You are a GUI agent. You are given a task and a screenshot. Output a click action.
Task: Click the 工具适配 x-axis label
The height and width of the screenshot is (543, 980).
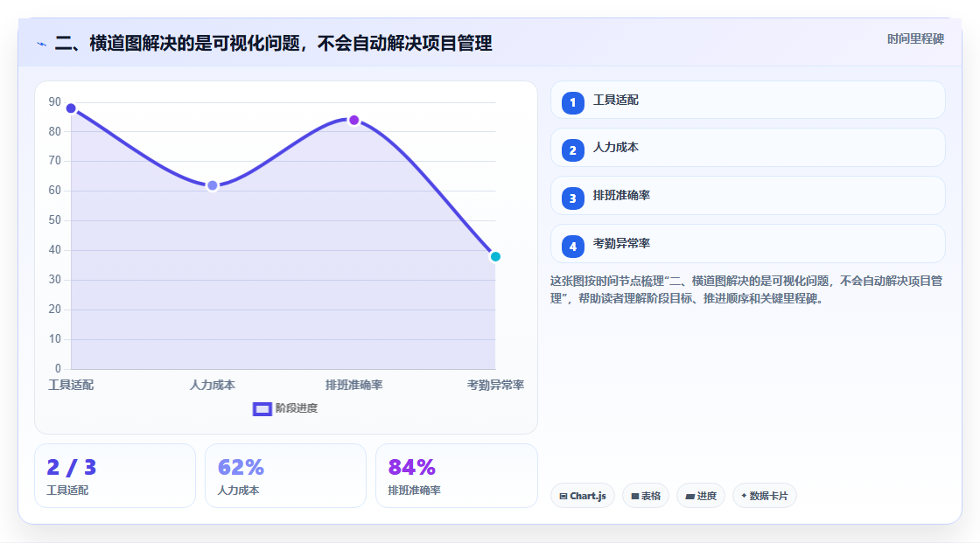click(71, 385)
